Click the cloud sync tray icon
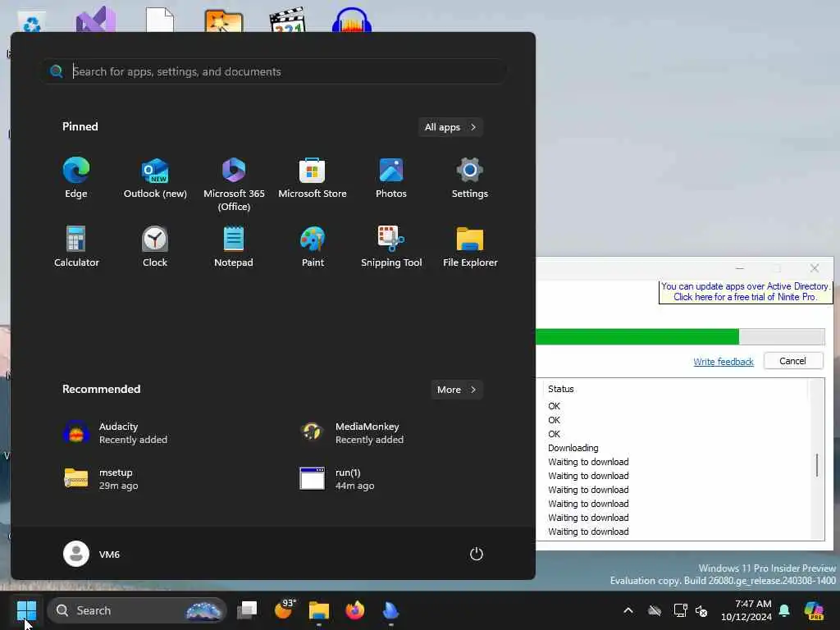 point(655,610)
